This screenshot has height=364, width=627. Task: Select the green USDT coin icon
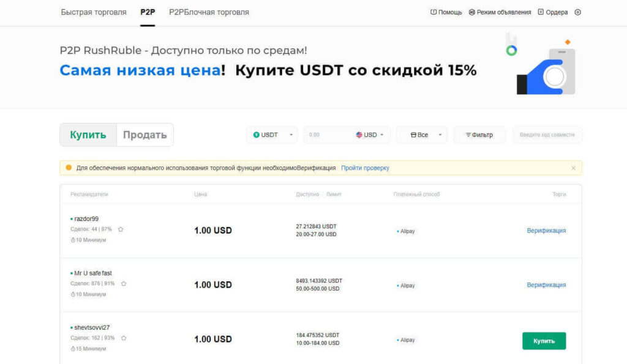tap(257, 135)
